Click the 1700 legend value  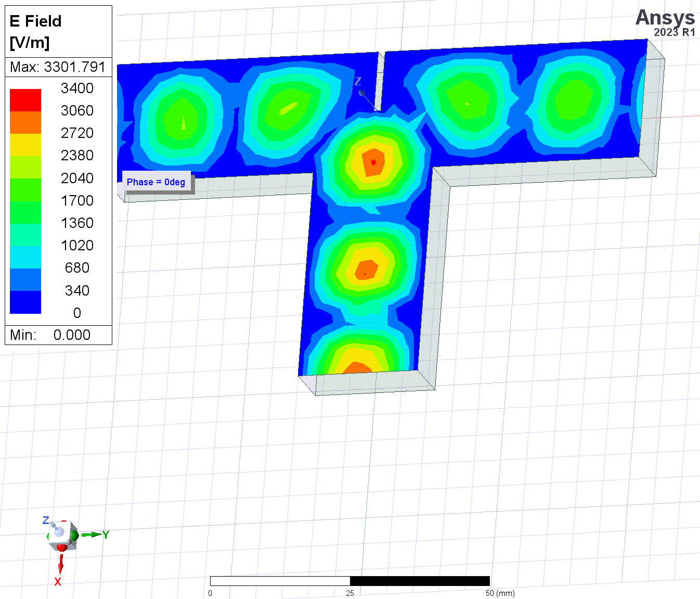[77, 200]
